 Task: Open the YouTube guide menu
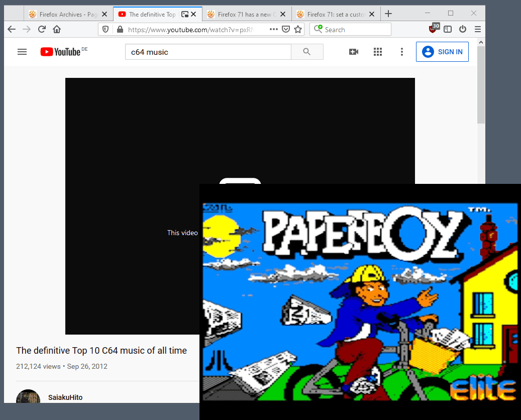click(22, 52)
